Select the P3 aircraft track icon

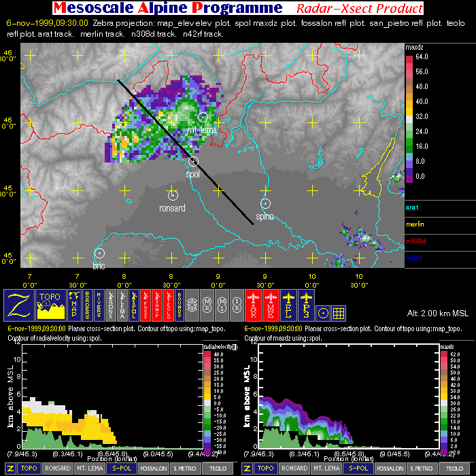306,305
